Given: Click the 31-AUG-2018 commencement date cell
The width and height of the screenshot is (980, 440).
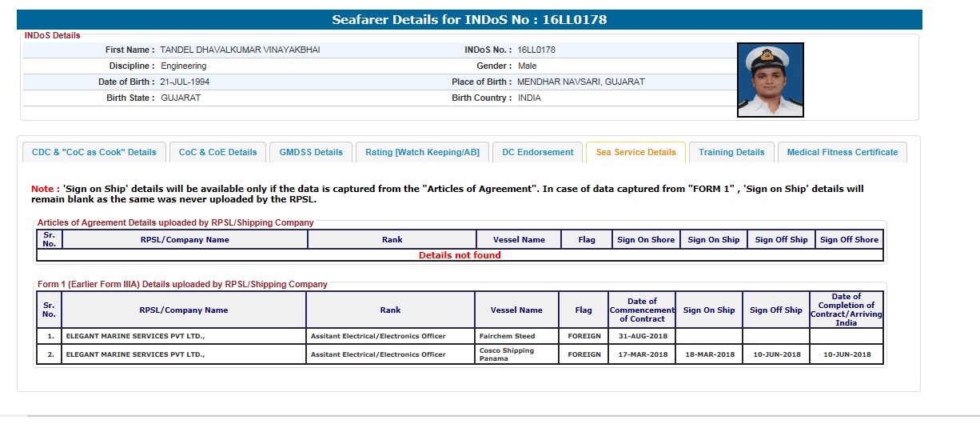Looking at the screenshot, I should point(642,336).
